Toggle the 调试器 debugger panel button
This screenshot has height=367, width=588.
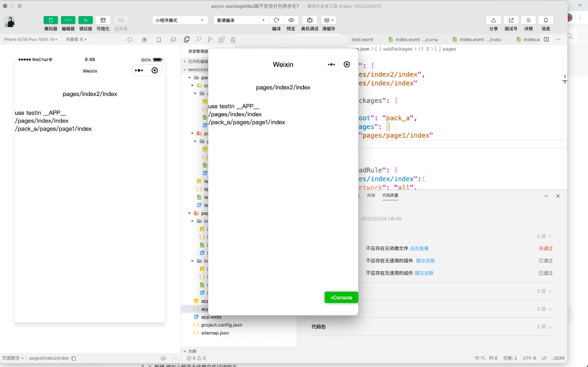85,20
